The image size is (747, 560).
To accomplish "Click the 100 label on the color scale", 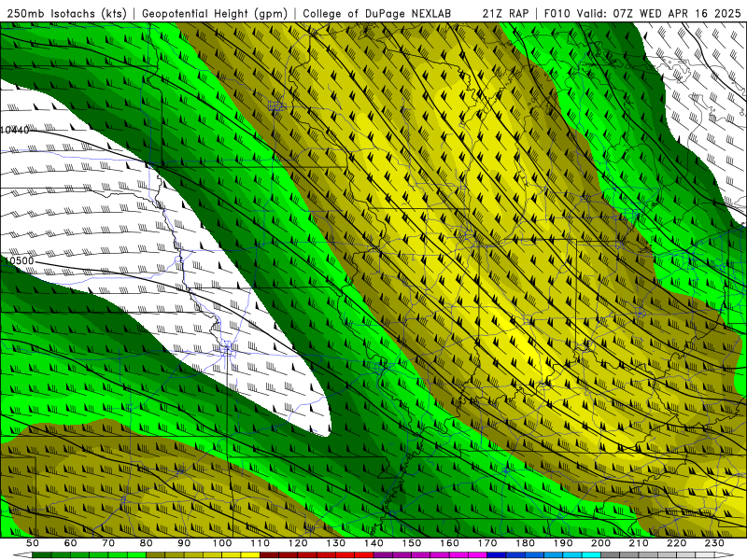I will pyautogui.click(x=222, y=543).
